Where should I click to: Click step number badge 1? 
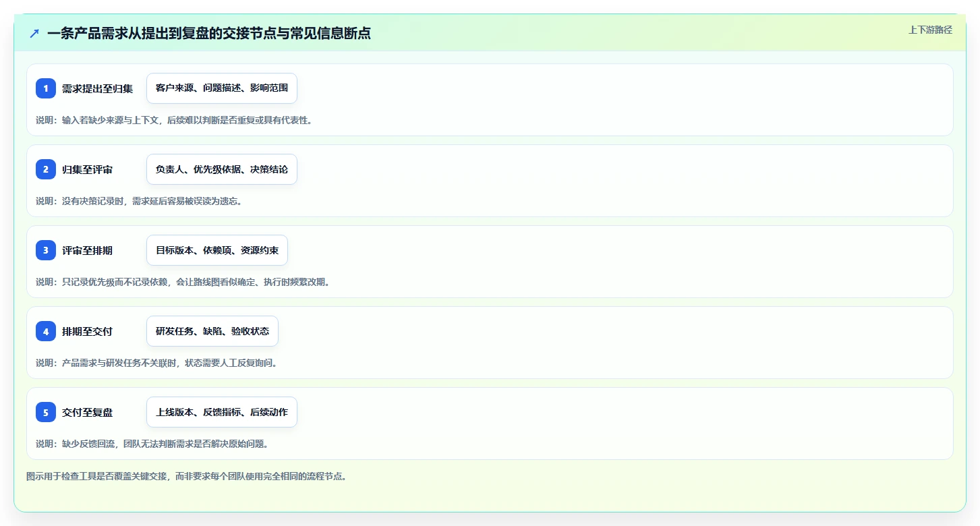46,88
